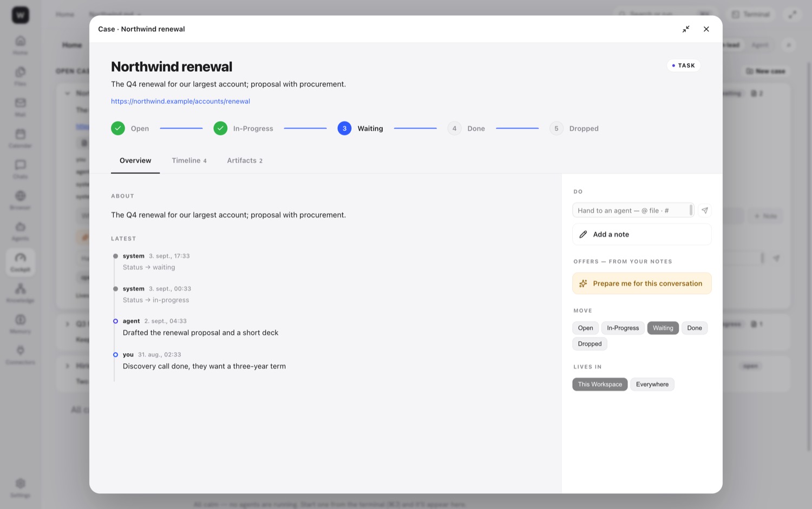Select the Waiting chip under Move

point(663,328)
